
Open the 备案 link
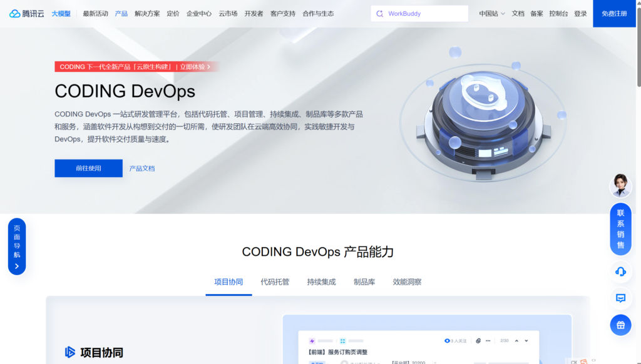[x=536, y=14]
